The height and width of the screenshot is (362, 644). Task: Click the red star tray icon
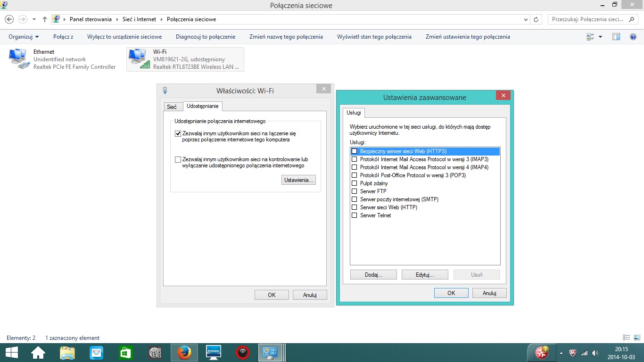[x=542, y=353]
